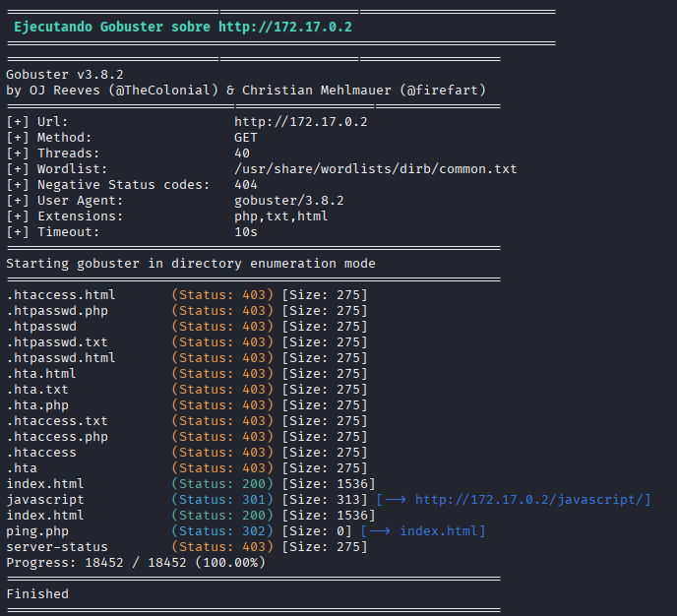Click the .htaccess.html entry at top of results

[61, 295]
